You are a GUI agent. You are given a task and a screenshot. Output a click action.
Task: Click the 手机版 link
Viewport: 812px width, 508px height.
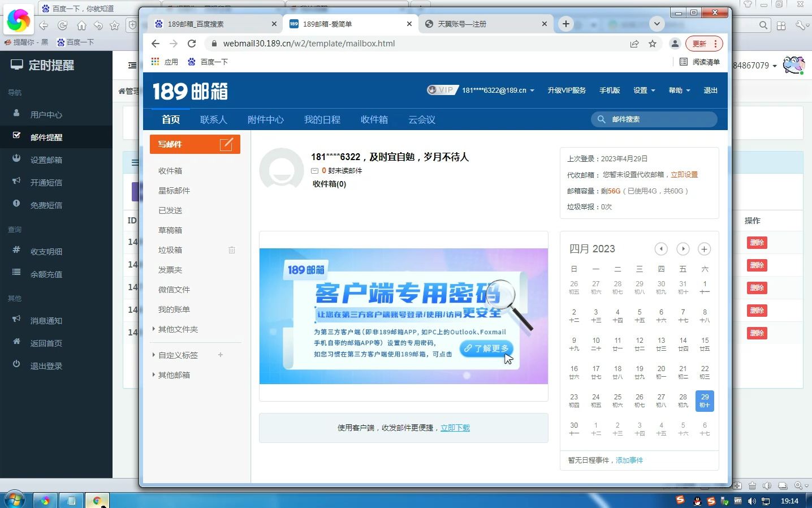610,90
